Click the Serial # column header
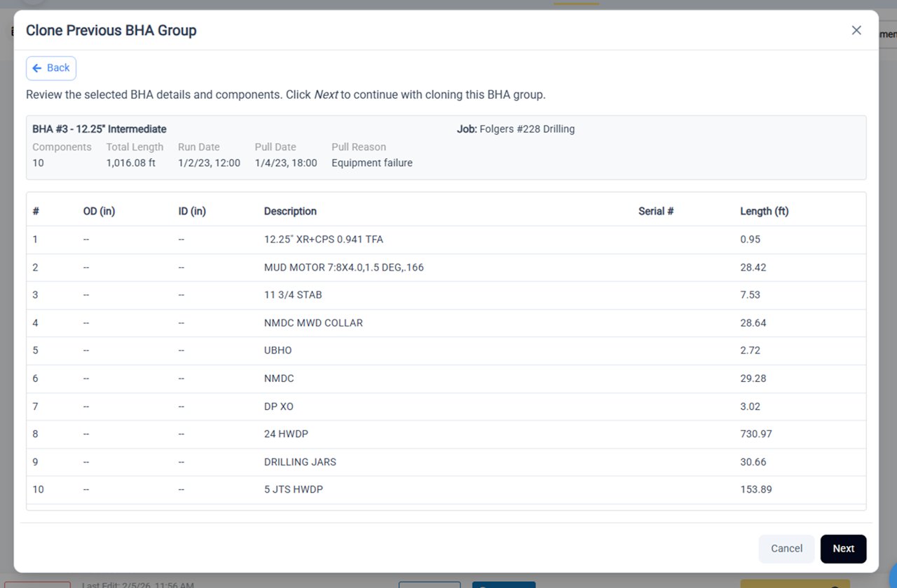The image size is (897, 588). [x=656, y=211]
